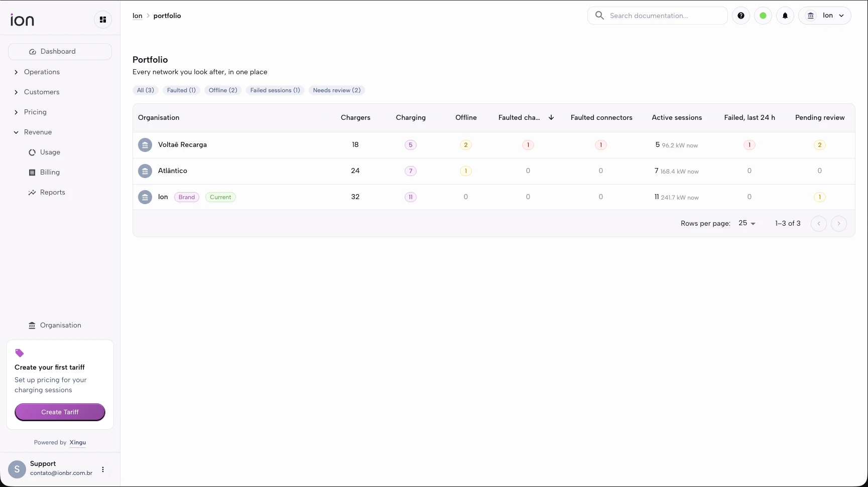Click the Support avatar circle
Image resolution: width=868 pixels, height=487 pixels.
17,469
